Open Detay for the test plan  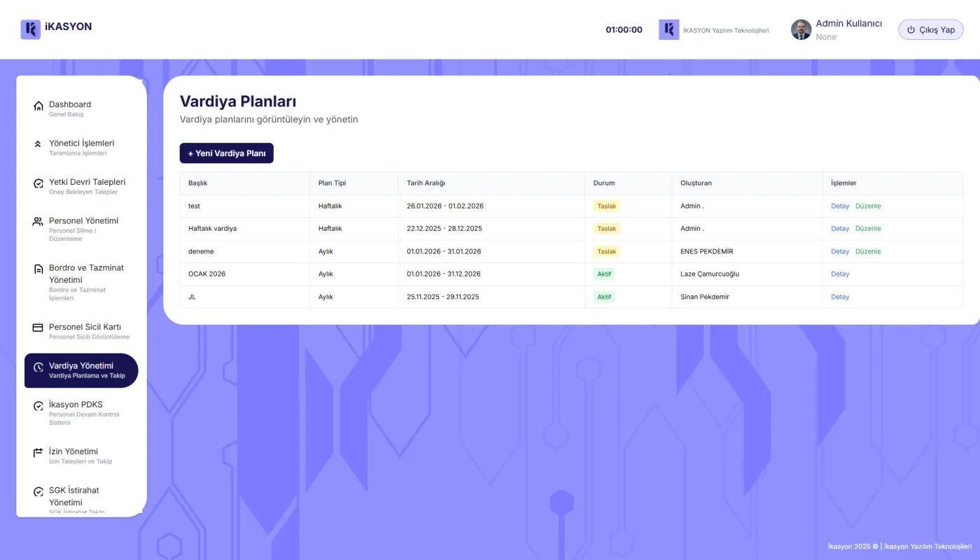[x=840, y=206]
